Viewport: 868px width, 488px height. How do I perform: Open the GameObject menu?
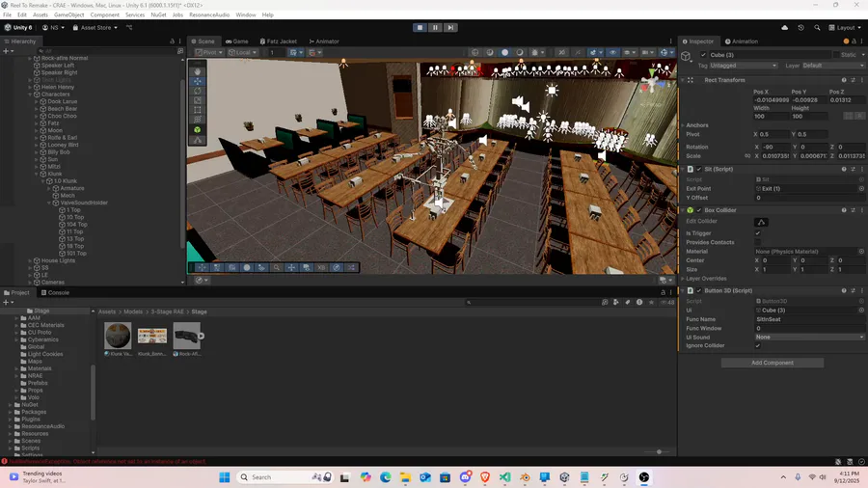(x=69, y=14)
